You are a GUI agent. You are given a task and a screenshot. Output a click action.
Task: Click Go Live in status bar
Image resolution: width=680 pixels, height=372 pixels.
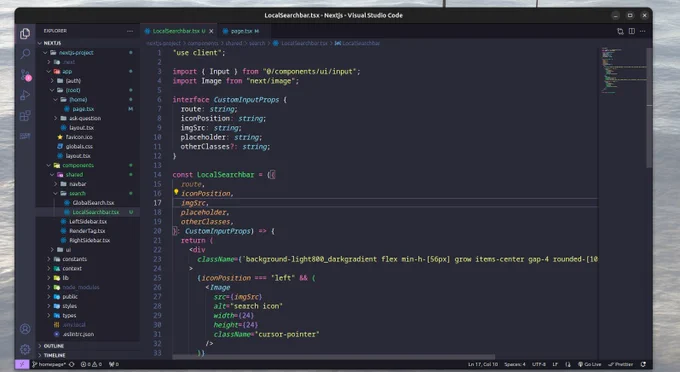pos(589,364)
